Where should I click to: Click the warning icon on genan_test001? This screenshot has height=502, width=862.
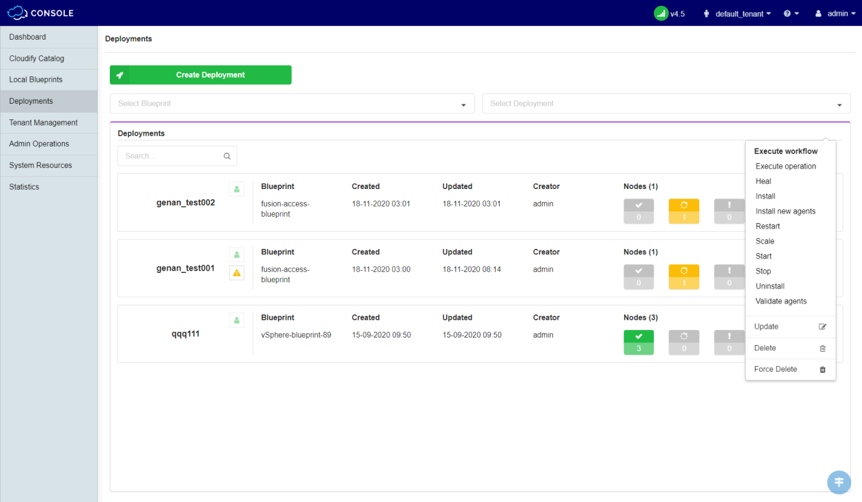point(237,273)
